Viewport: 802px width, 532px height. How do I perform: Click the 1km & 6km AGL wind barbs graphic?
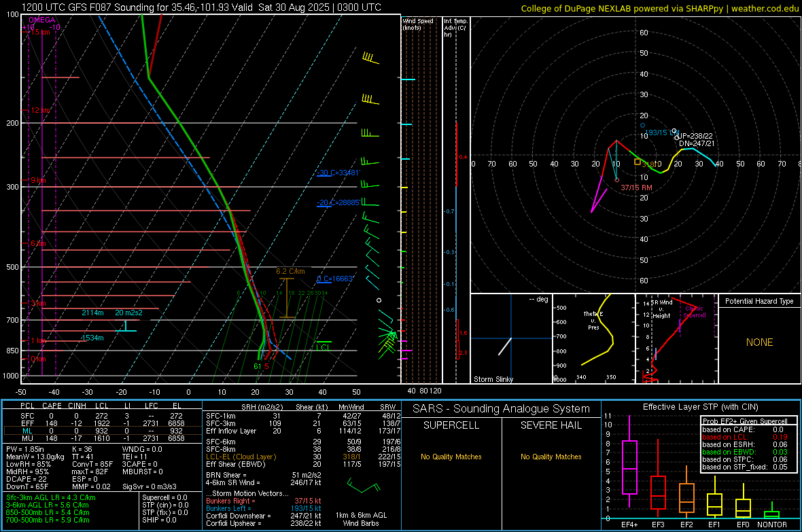(363, 485)
